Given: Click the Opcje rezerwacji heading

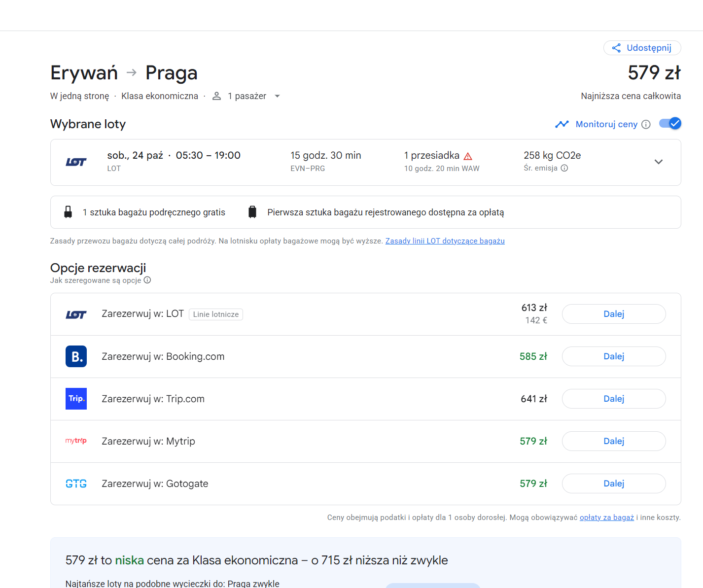Looking at the screenshot, I should [98, 268].
